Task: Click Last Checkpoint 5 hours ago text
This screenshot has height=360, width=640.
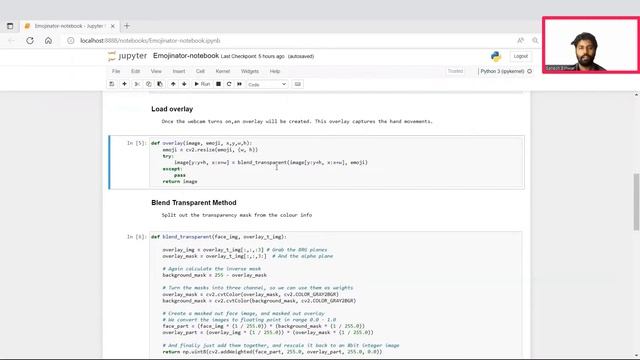Action: pos(252,56)
